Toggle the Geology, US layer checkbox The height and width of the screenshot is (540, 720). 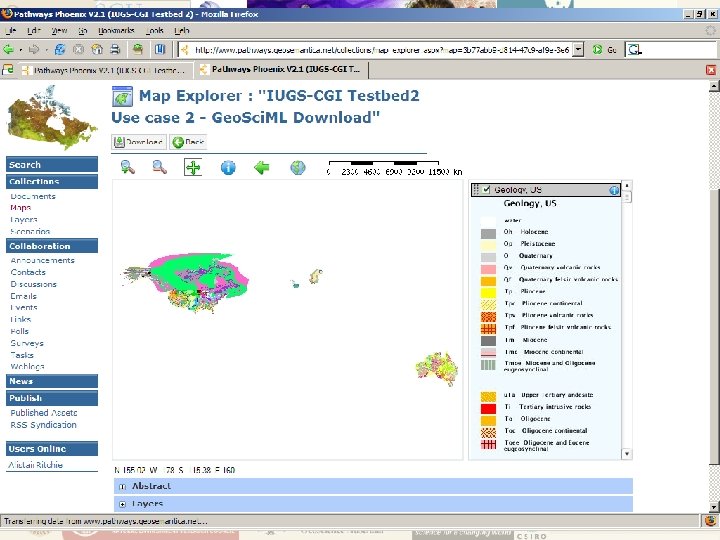(x=486, y=189)
